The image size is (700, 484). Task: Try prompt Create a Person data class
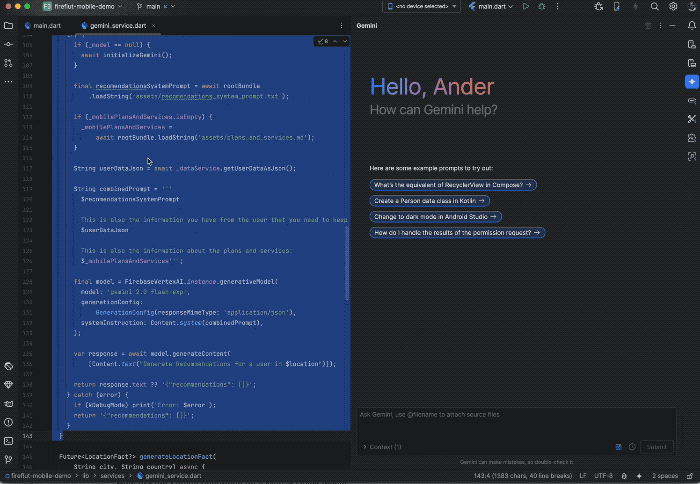[429, 201]
